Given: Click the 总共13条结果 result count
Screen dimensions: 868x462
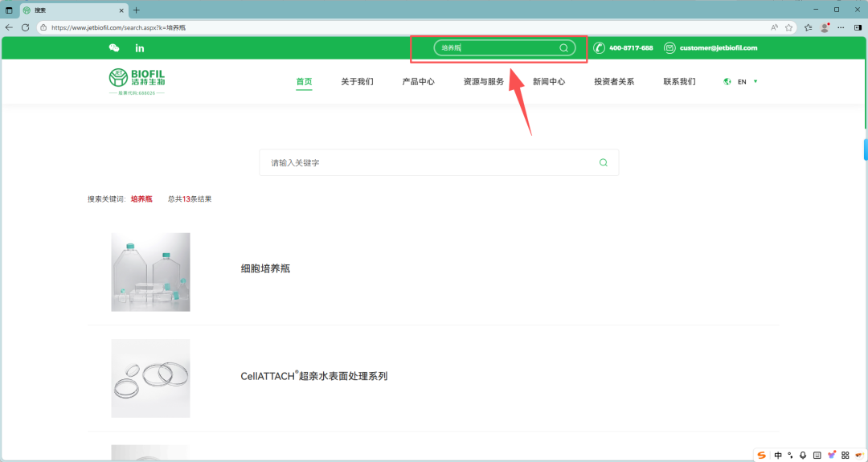Looking at the screenshot, I should coord(190,199).
